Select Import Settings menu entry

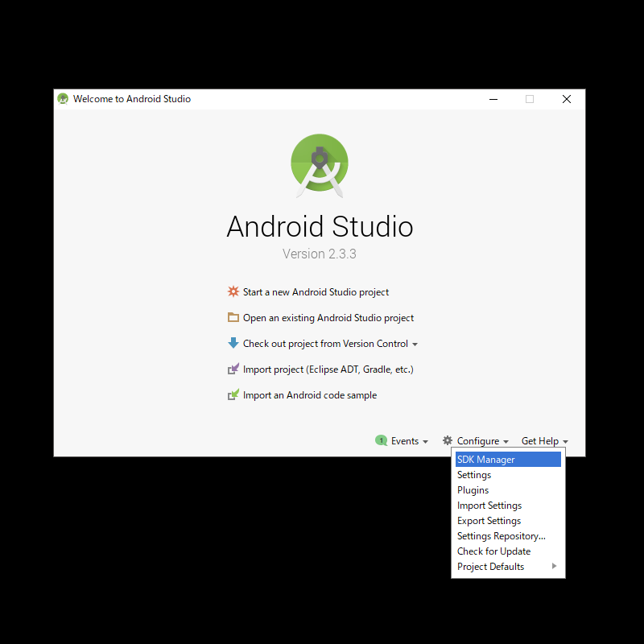point(508,506)
